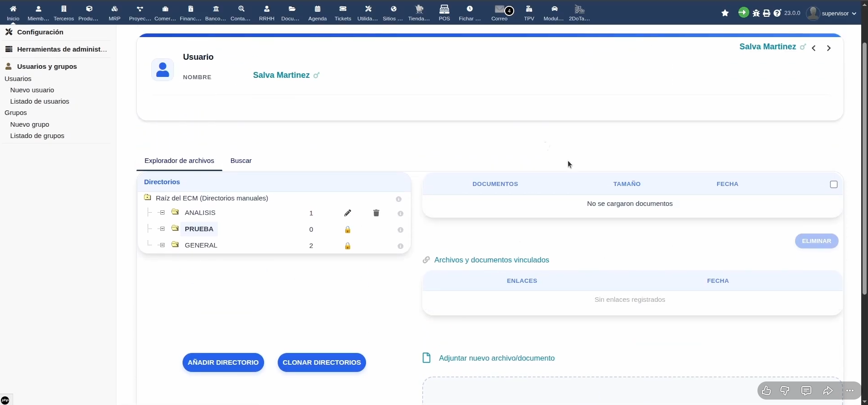The image size is (868, 405).
Task: Open Listado de usuarios menu entry
Action: (x=40, y=101)
